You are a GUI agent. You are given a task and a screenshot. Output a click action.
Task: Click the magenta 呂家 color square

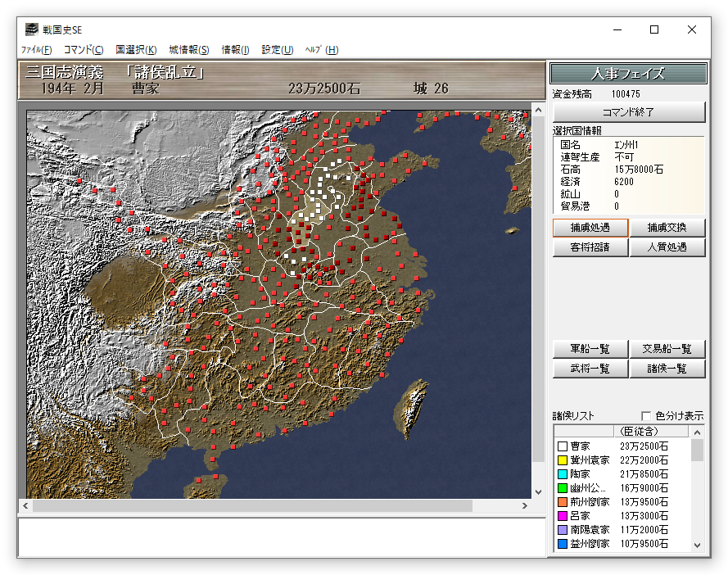coord(563,516)
